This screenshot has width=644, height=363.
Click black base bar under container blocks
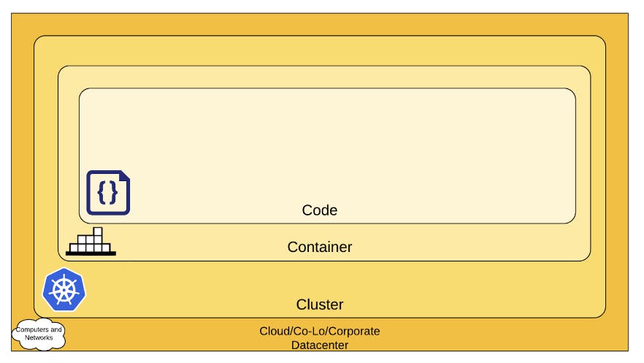pyautogui.click(x=91, y=253)
